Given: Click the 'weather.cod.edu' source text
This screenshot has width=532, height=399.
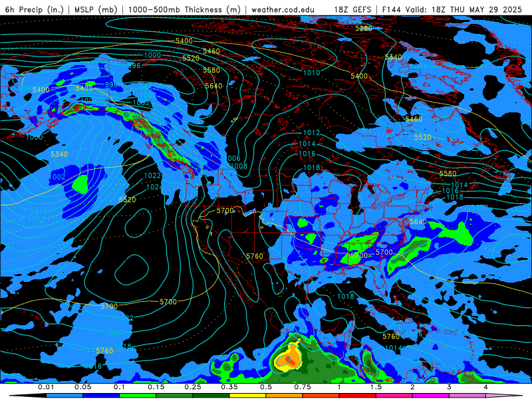Looking at the screenshot, I should click(x=283, y=9).
